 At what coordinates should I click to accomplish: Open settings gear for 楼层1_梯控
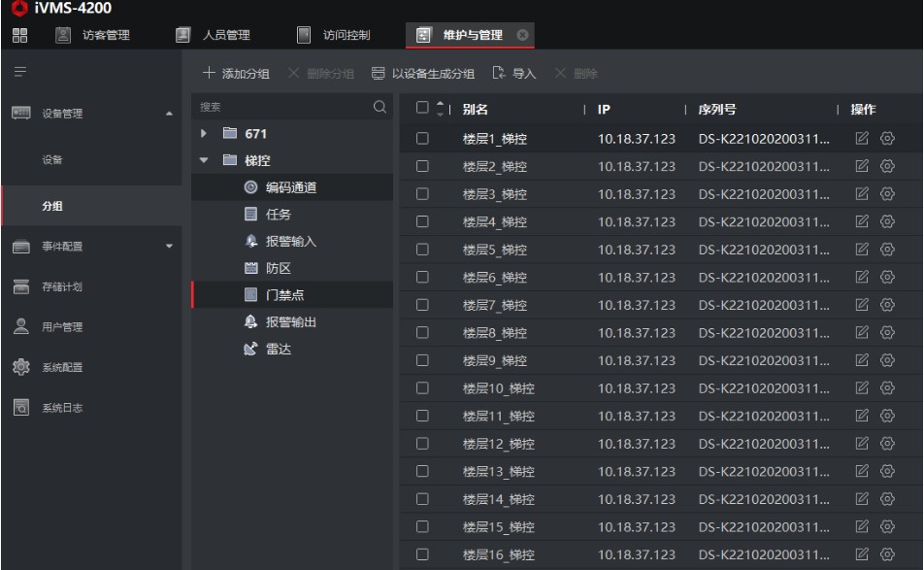[x=887, y=139]
